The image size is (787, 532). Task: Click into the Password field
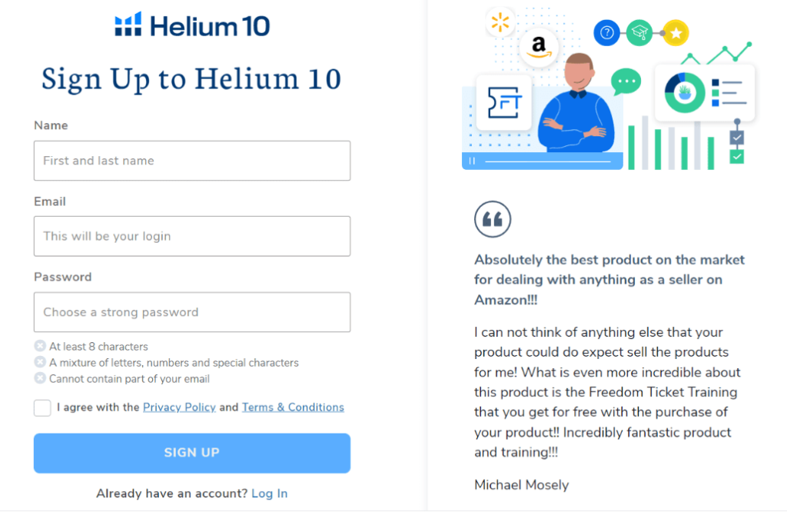[x=192, y=312]
